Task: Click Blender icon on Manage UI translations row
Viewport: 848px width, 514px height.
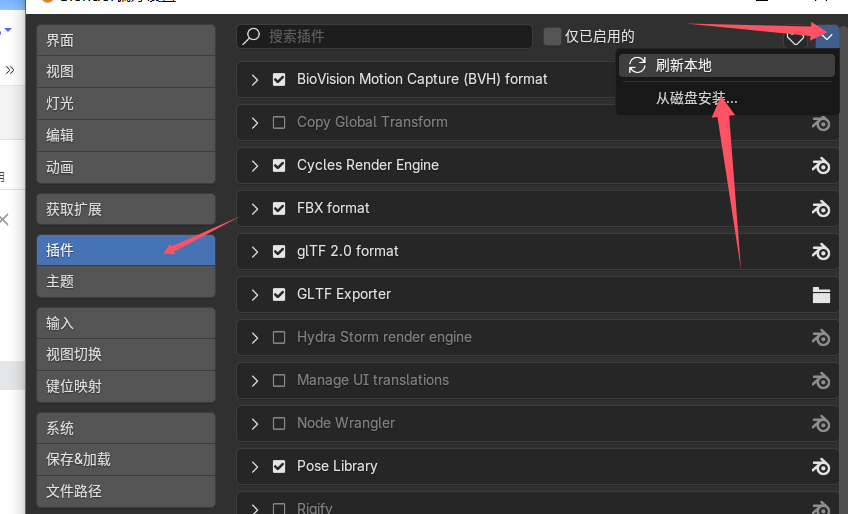Action: 821,381
